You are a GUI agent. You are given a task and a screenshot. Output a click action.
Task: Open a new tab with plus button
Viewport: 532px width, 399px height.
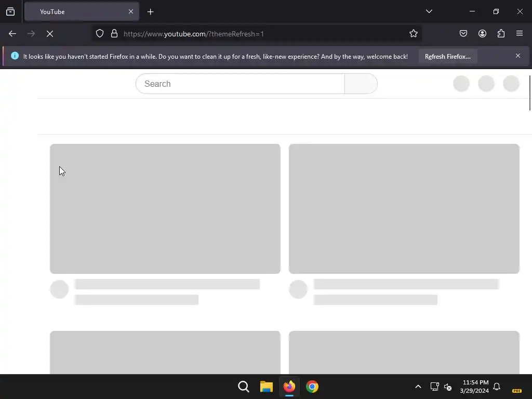(150, 12)
